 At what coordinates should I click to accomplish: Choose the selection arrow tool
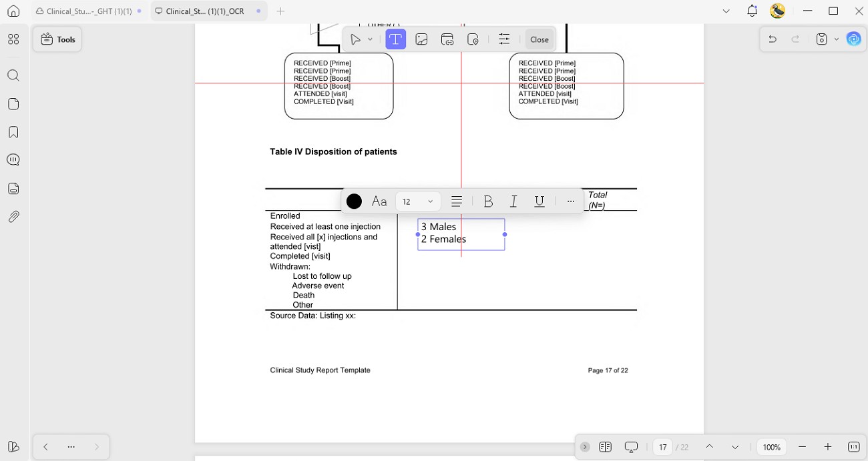coord(356,39)
